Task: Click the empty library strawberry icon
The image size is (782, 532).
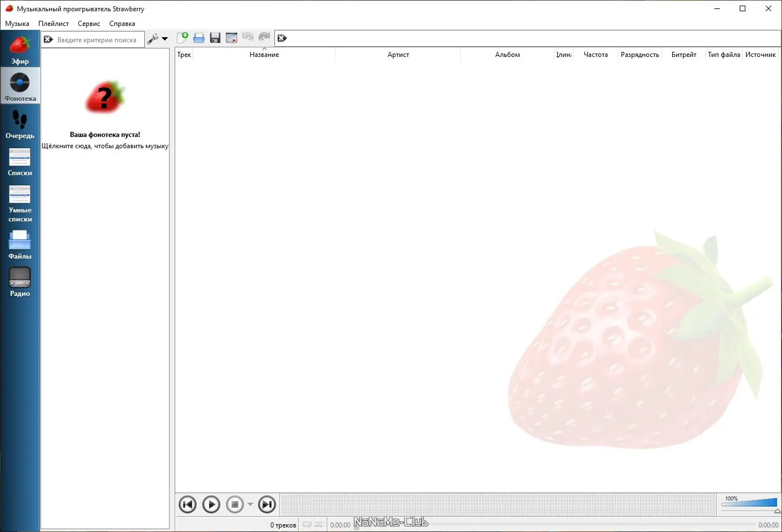Action: [105, 97]
